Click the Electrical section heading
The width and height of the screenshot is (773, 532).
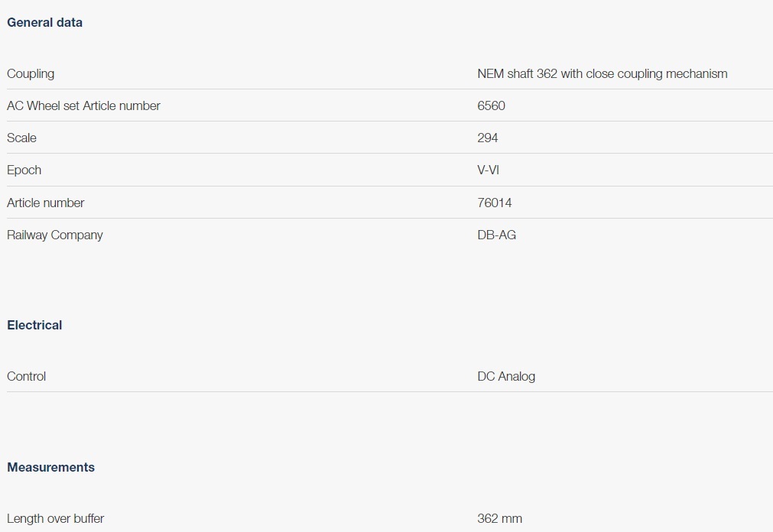click(x=34, y=325)
